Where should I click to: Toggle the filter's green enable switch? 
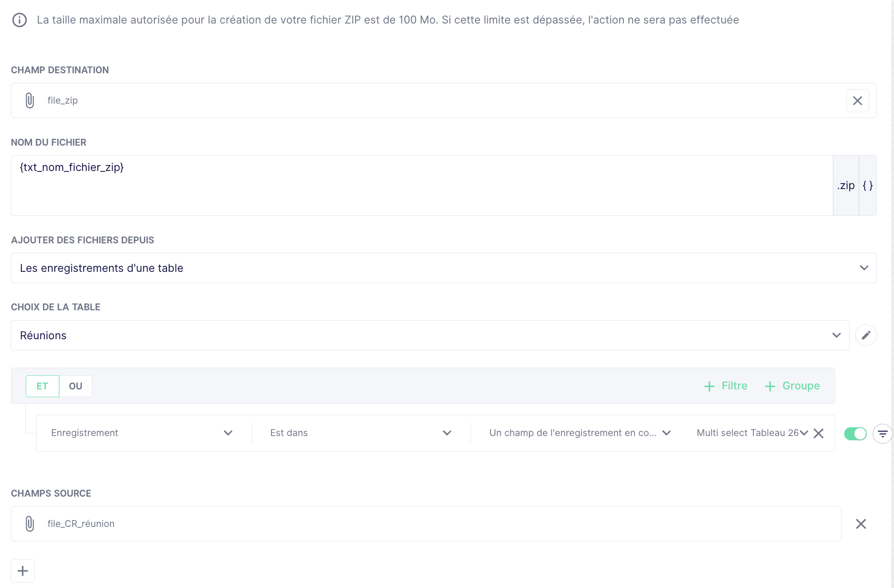click(855, 433)
